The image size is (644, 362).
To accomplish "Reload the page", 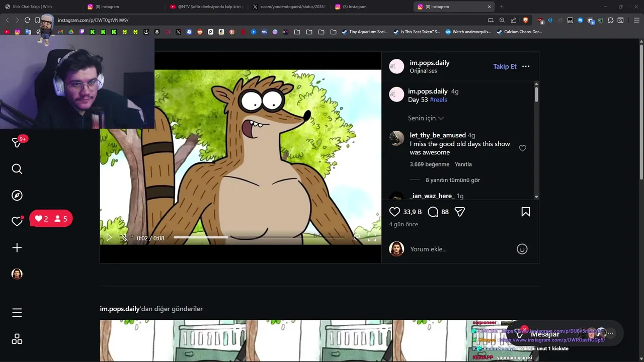I will 27,20.
